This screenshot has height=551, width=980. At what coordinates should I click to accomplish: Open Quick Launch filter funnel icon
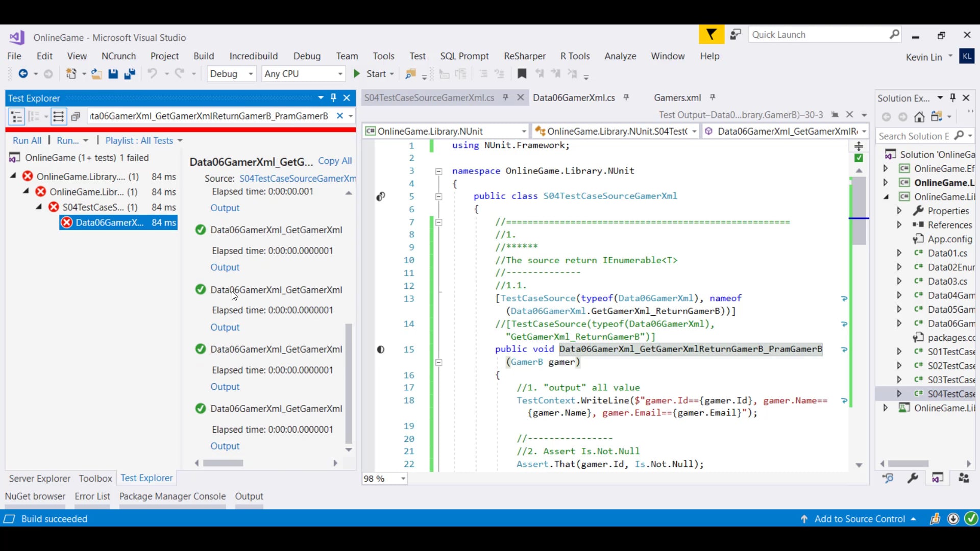tap(711, 34)
